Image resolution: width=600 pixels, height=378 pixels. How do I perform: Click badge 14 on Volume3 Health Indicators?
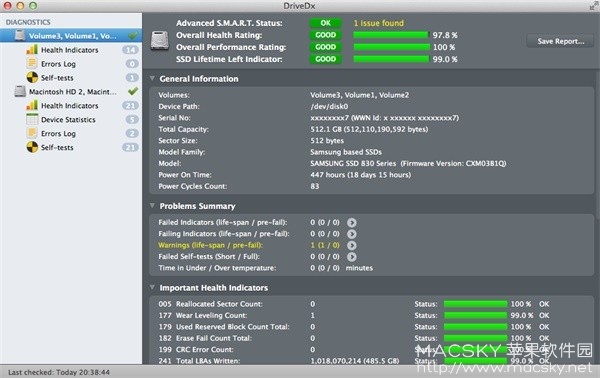130,50
